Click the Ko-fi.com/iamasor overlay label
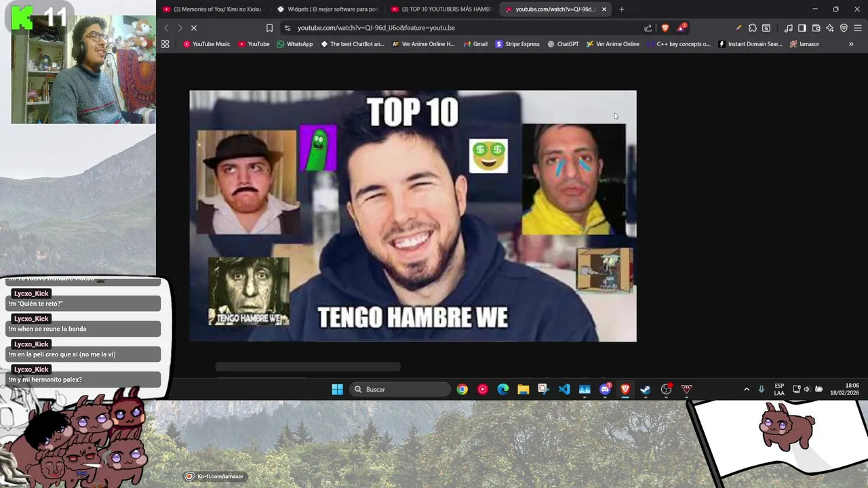Image resolution: width=868 pixels, height=488 pixels. [x=215, y=476]
